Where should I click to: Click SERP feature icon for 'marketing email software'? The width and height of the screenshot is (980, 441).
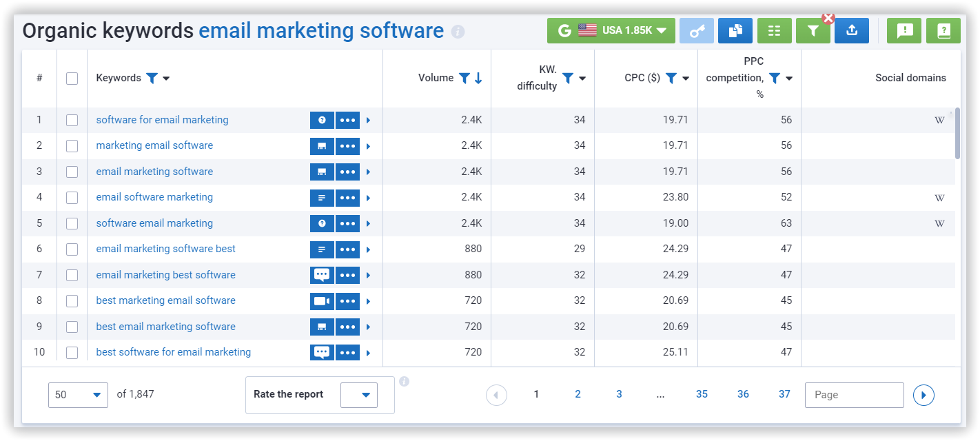click(322, 145)
